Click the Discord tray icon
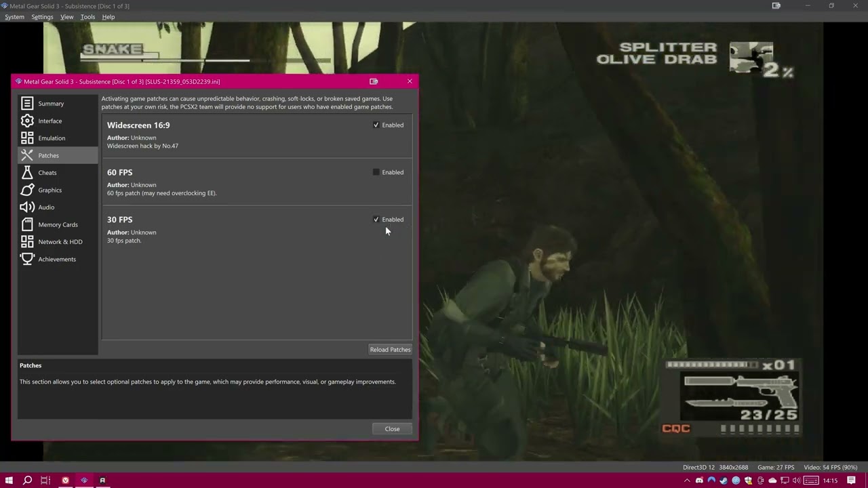This screenshot has height=488, width=868. click(x=699, y=481)
